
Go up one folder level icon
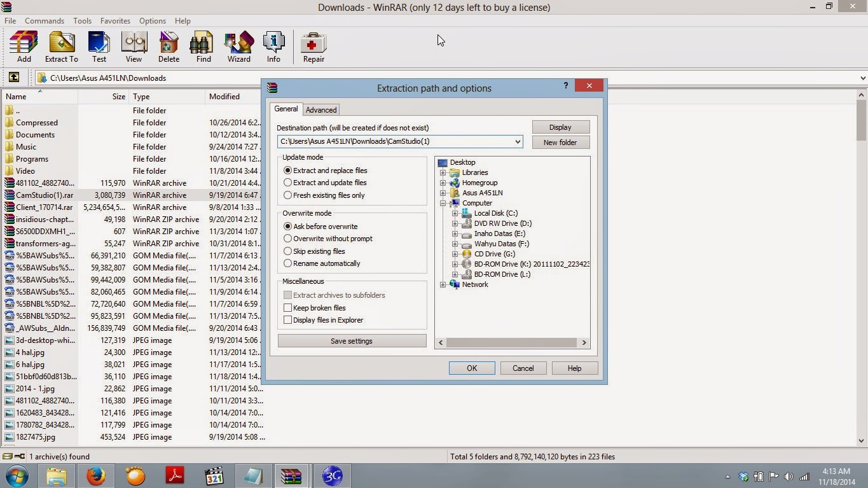13,78
